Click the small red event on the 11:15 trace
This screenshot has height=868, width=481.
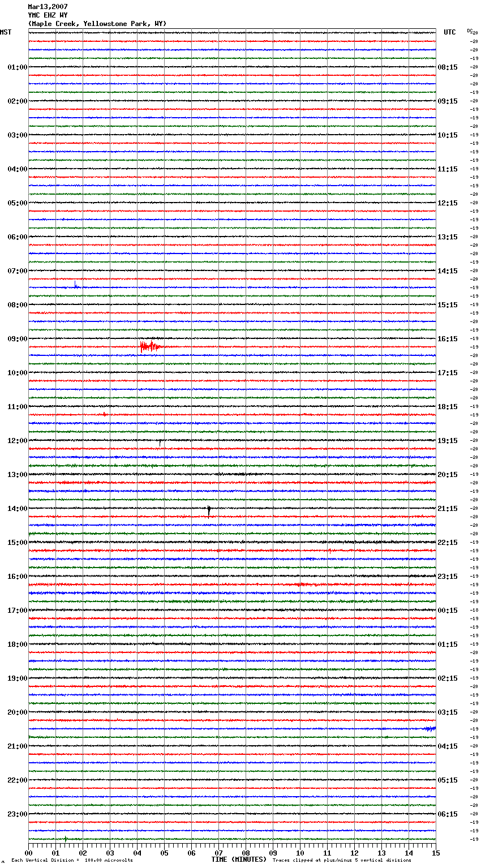pos(104,415)
